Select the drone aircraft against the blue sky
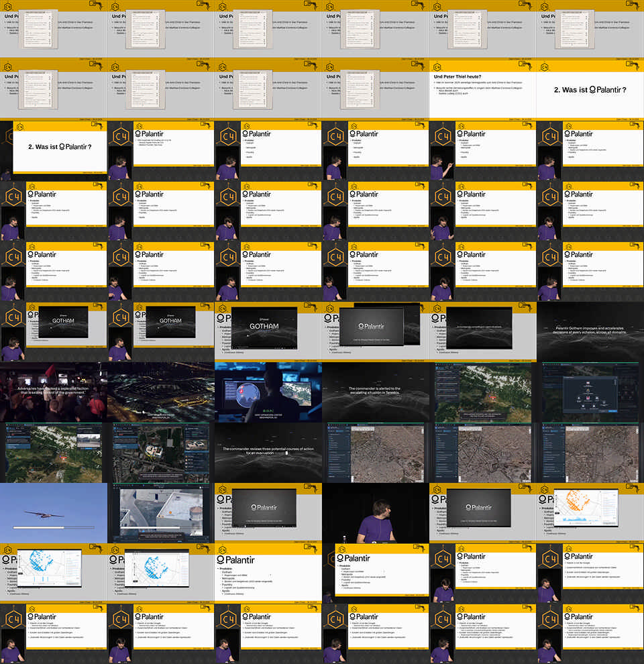Screen dimensions: 644x664 tap(53, 512)
